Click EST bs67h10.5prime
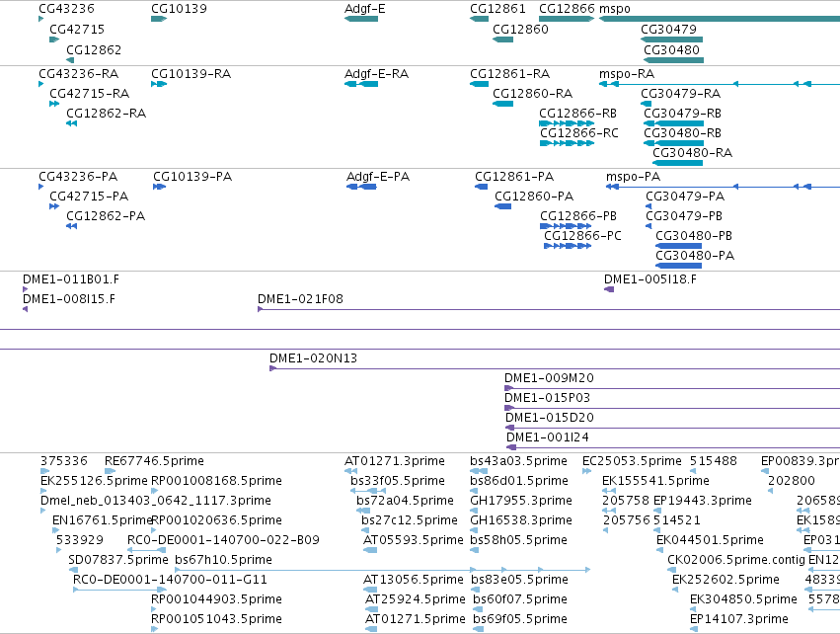The height and width of the screenshot is (634, 840). (x=224, y=560)
